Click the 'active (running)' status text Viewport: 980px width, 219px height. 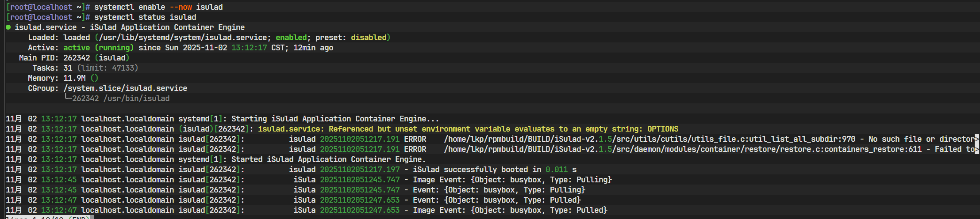(98, 48)
